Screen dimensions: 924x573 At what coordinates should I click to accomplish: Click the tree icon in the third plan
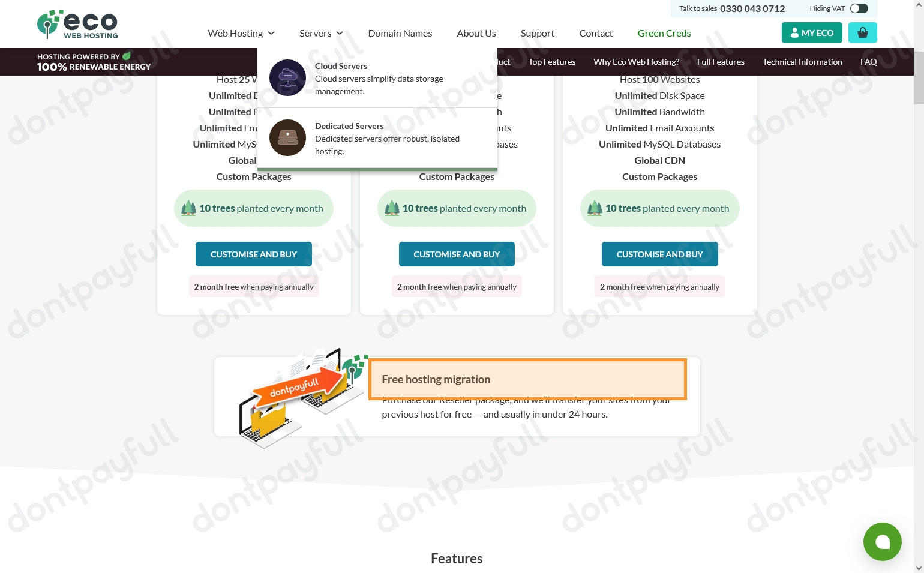pos(595,208)
